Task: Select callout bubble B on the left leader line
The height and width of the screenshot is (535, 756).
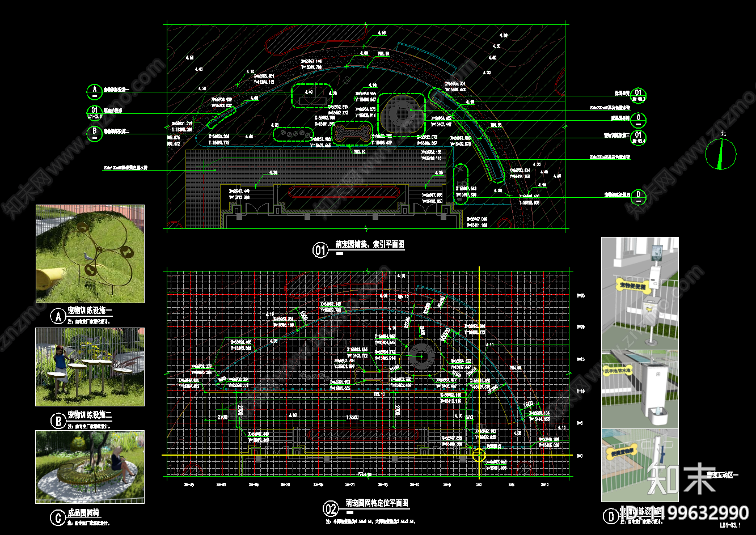Action: [x=94, y=133]
